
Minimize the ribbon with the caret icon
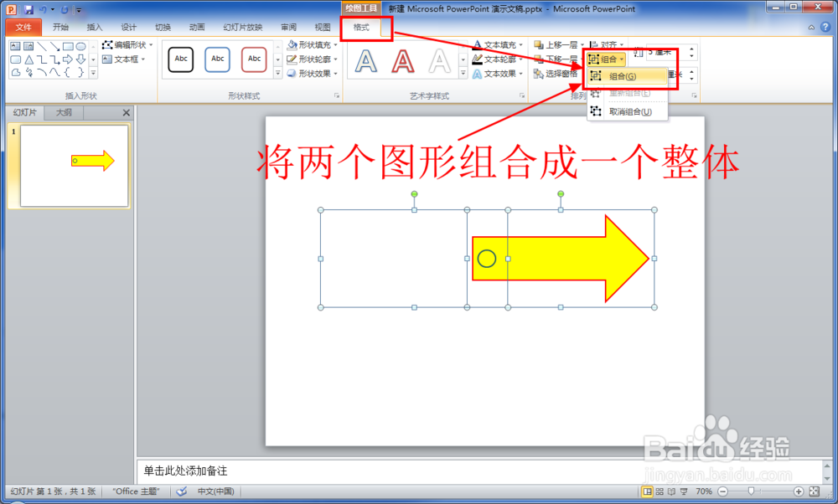click(x=811, y=28)
